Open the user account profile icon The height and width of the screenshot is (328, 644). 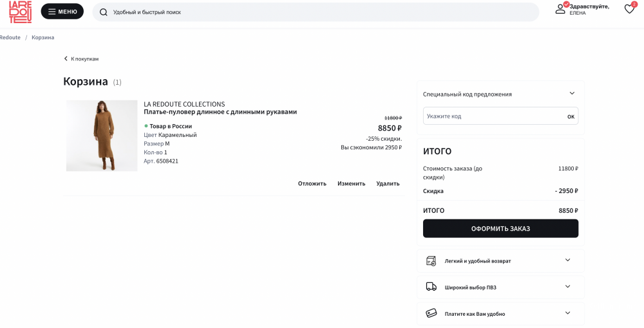pos(560,9)
